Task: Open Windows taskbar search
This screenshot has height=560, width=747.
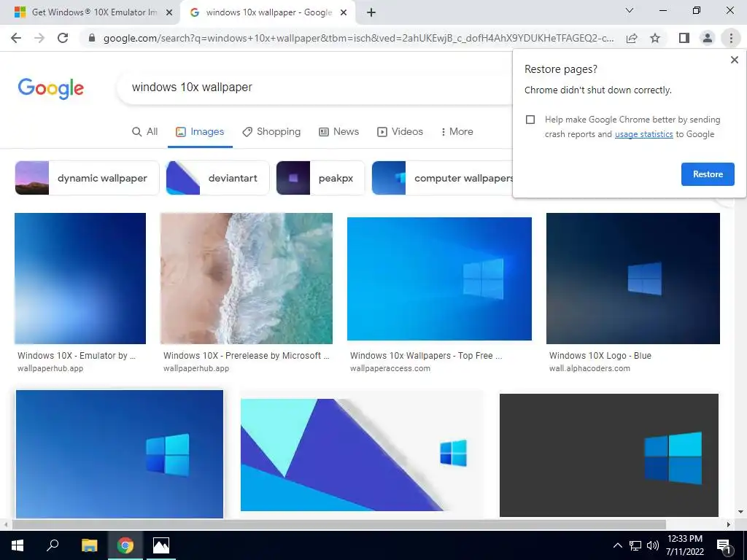Action: coord(53,545)
